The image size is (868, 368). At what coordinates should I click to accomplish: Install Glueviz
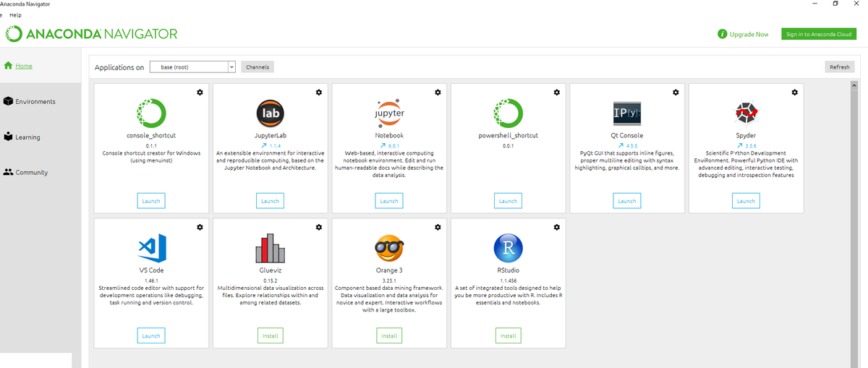pyautogui.click(x=271, y=335)
